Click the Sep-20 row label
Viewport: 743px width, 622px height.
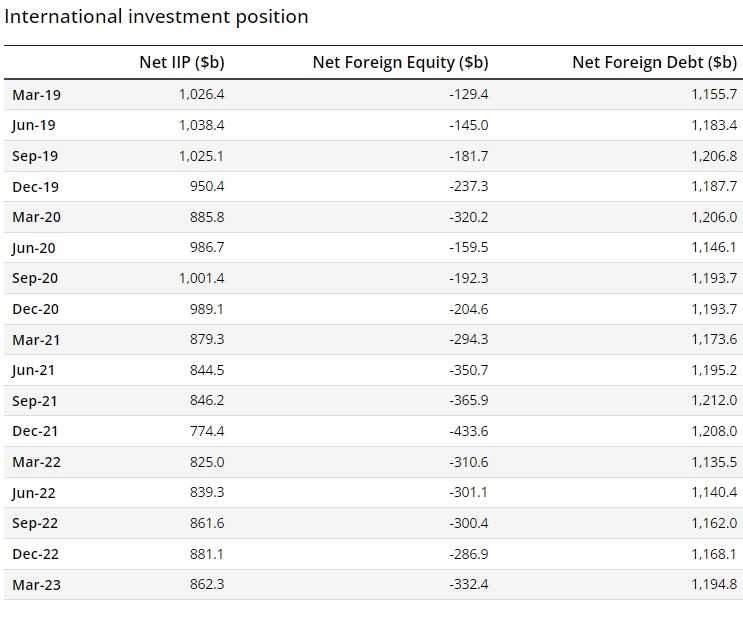[35, 278]
